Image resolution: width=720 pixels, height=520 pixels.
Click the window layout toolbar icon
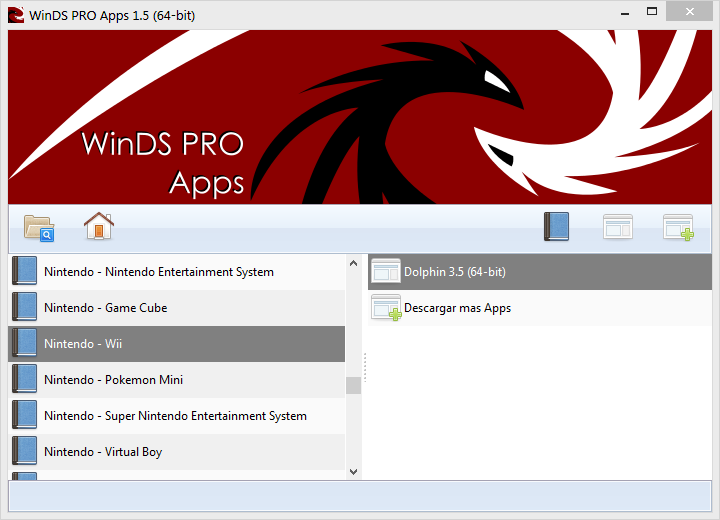point(618,226)
